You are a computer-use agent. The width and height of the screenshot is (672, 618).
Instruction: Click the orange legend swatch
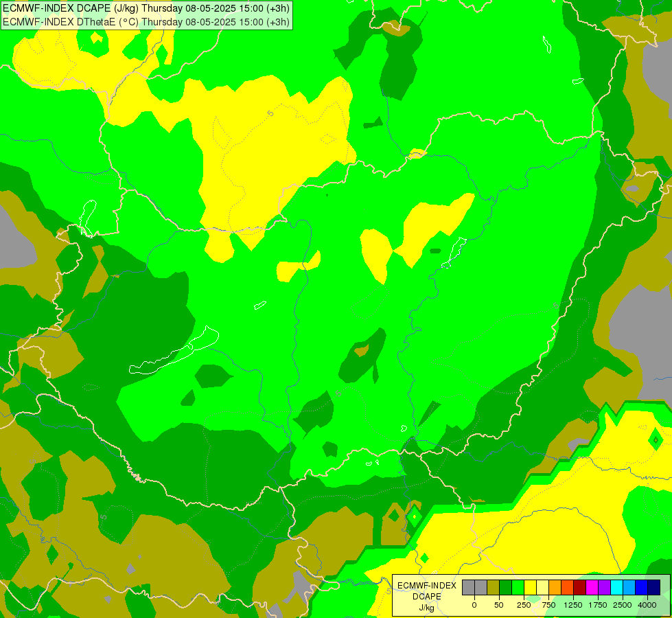(555, 587)
